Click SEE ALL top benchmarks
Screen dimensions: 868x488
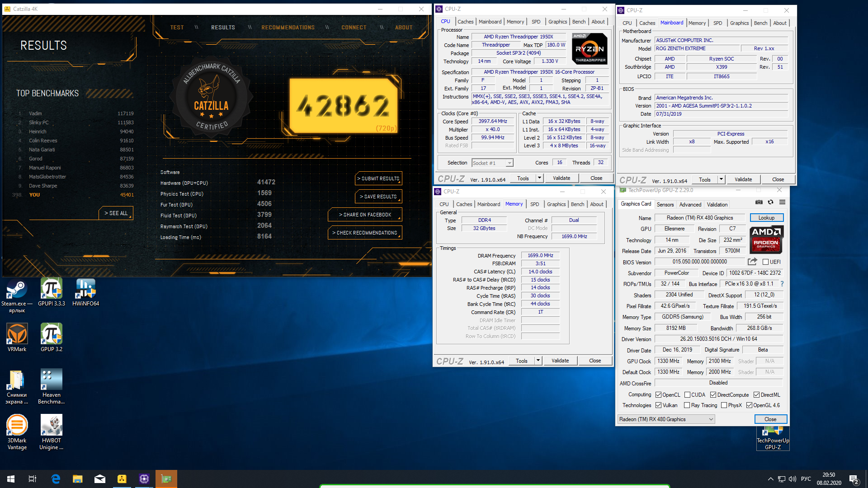[116, 213]
